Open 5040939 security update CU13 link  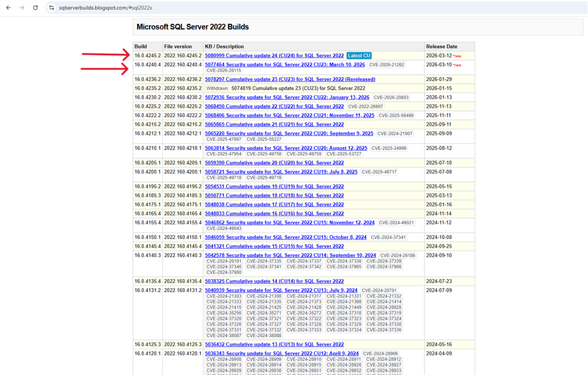click(281, 290)
